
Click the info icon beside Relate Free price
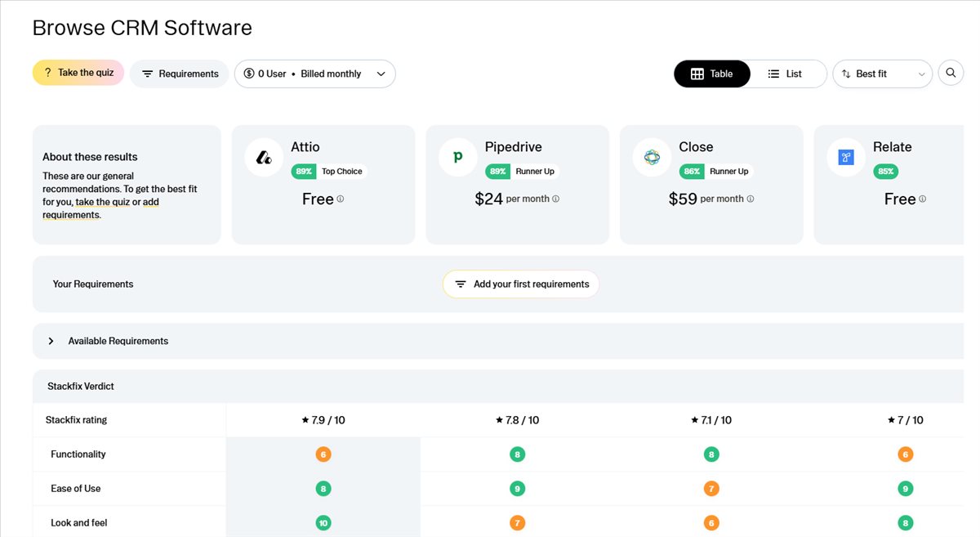tap(923, 199)
